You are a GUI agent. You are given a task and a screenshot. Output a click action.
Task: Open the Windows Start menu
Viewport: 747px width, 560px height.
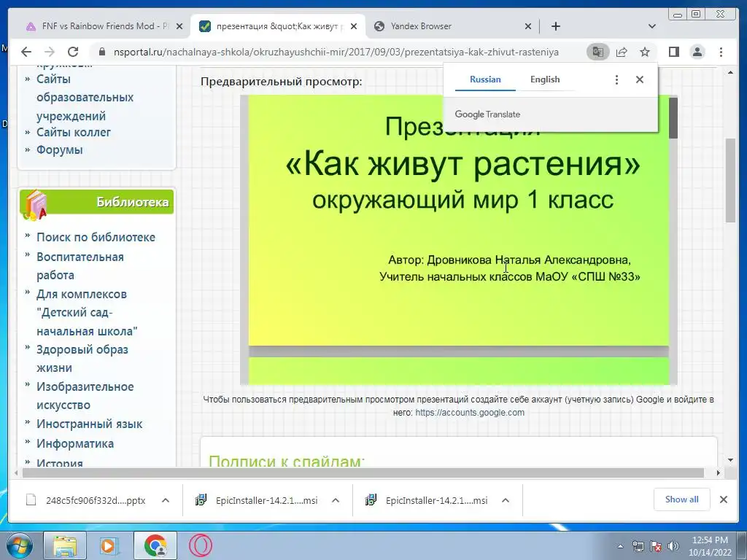click(x=20, y=545)
